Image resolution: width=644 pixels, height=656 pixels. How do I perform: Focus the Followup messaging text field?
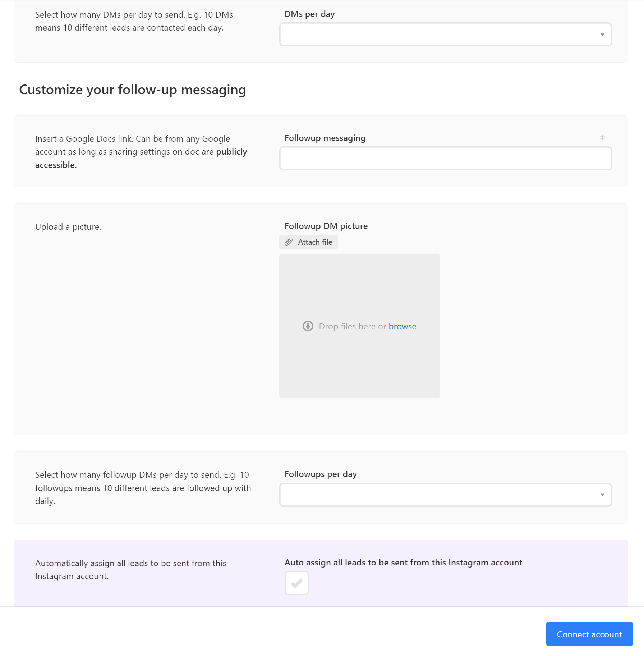pos(445,159)
